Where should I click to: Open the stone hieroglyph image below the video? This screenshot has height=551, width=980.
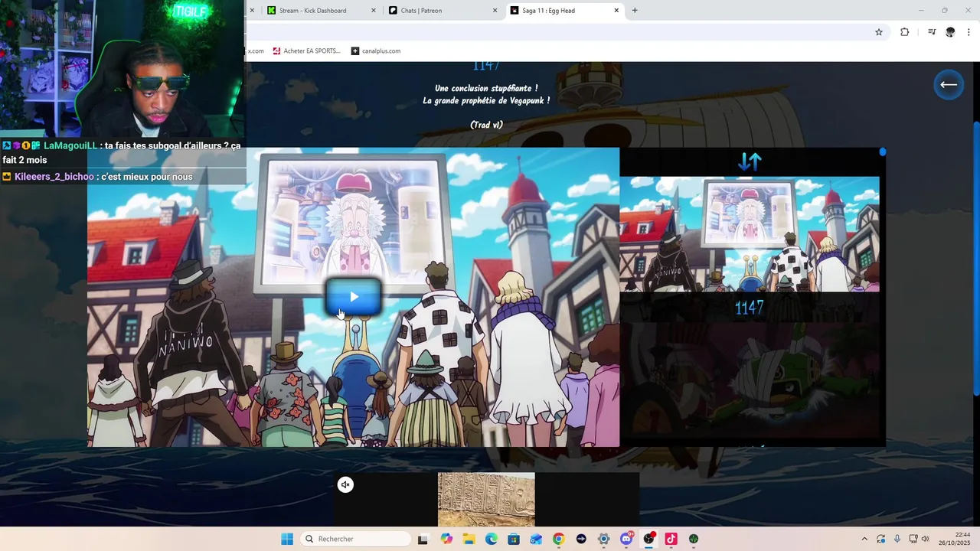tap(486, 499)
